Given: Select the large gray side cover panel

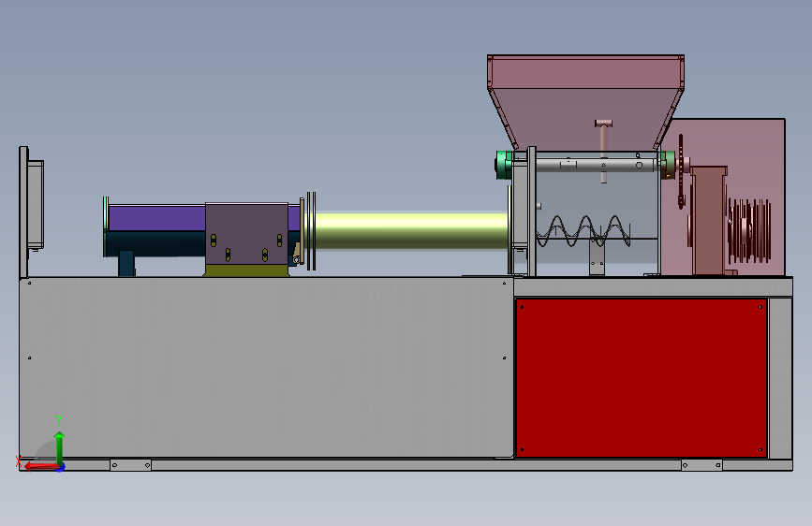Looking at the screenshot, I should pyautogui.click(x=266, y=368).
